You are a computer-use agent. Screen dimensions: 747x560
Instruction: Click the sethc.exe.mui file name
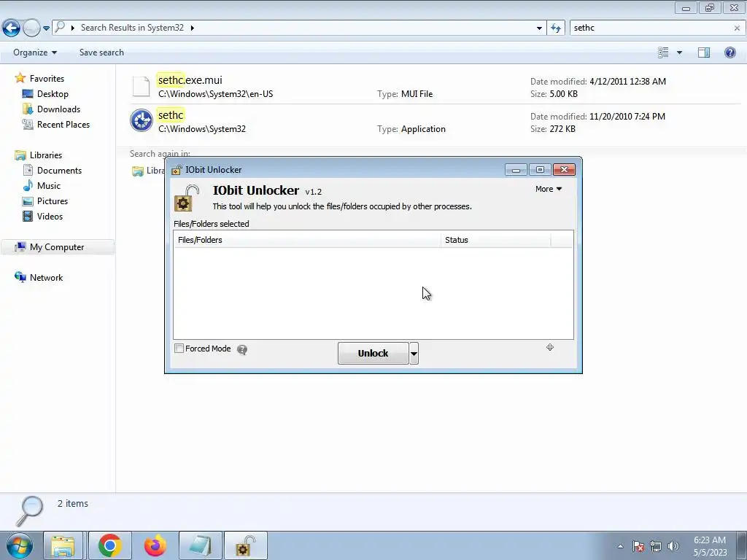pos(190,80)
